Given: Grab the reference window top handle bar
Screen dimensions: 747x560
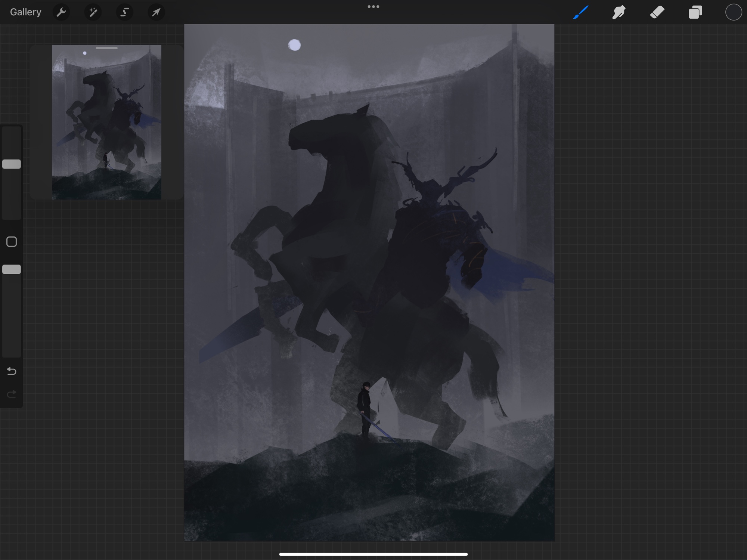Looking at the screenshot, I should (x=106, y=48).
